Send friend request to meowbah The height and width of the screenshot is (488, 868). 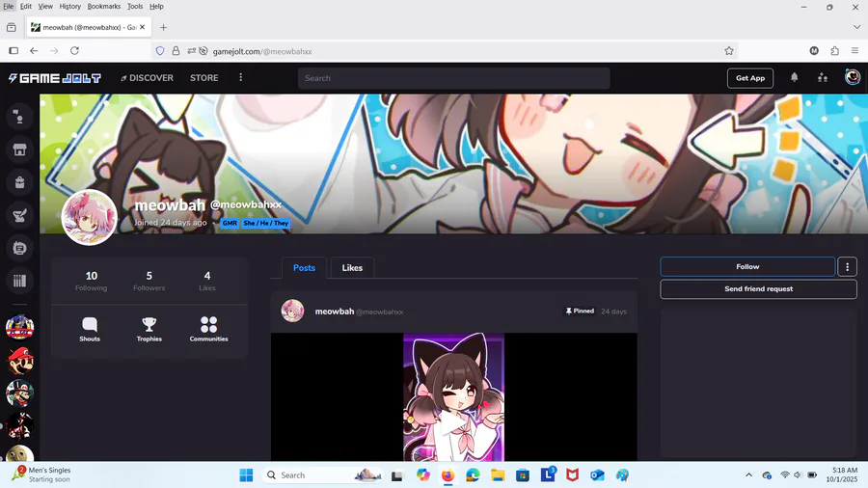coord(758,288)
